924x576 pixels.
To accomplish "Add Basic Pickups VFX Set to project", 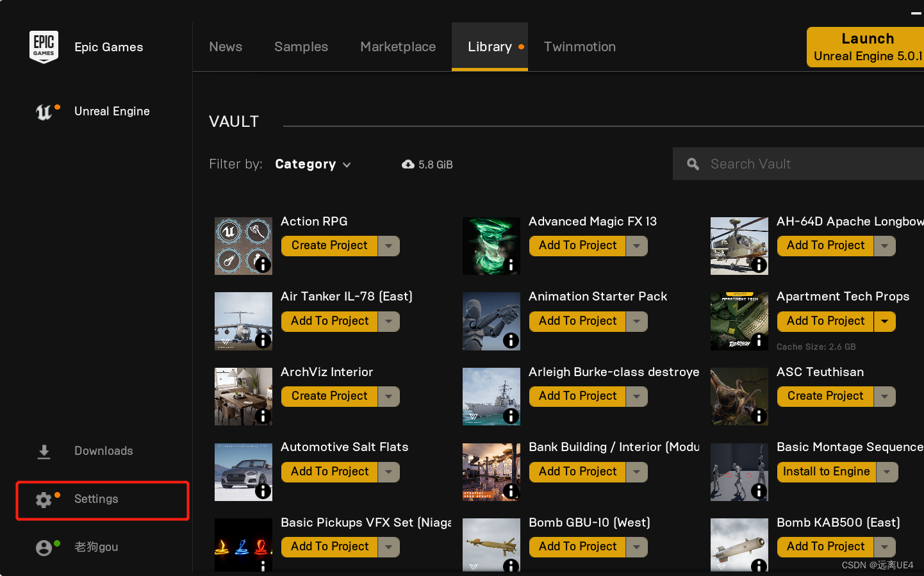I will [x=329, y=547].
